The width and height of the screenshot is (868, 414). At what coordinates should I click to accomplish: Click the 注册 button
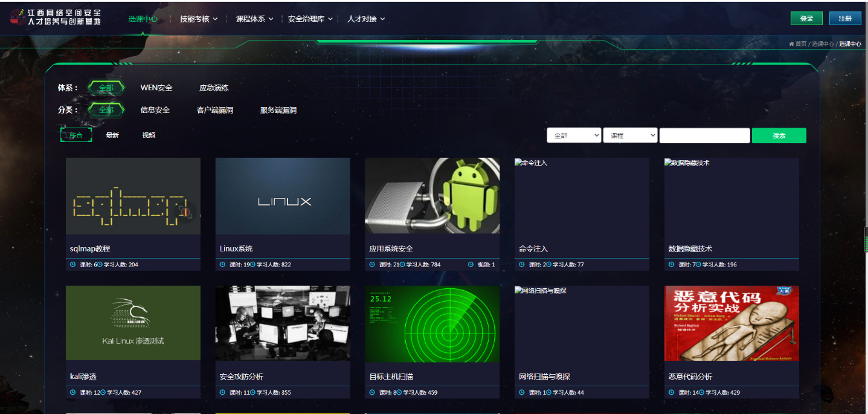click(845, 19)
